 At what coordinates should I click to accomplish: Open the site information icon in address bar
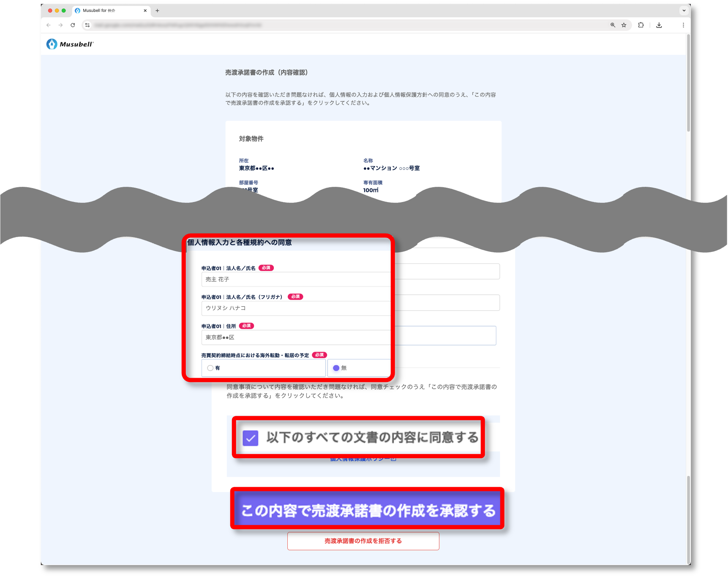point(87,25)
